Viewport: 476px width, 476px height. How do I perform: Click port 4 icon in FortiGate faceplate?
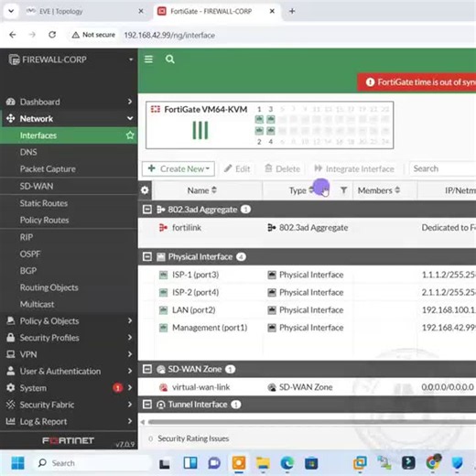click(271, 131)
